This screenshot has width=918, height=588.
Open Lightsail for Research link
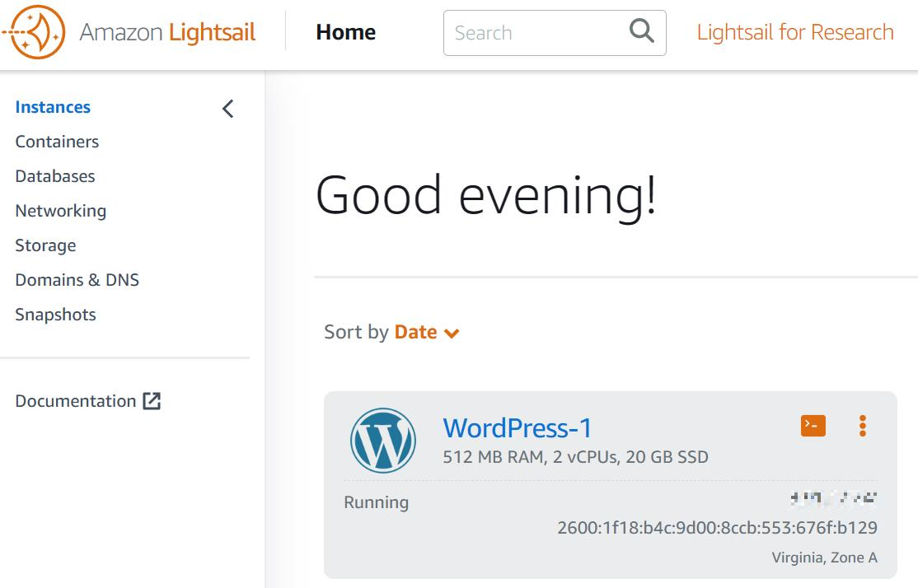(x=795, y=32)
